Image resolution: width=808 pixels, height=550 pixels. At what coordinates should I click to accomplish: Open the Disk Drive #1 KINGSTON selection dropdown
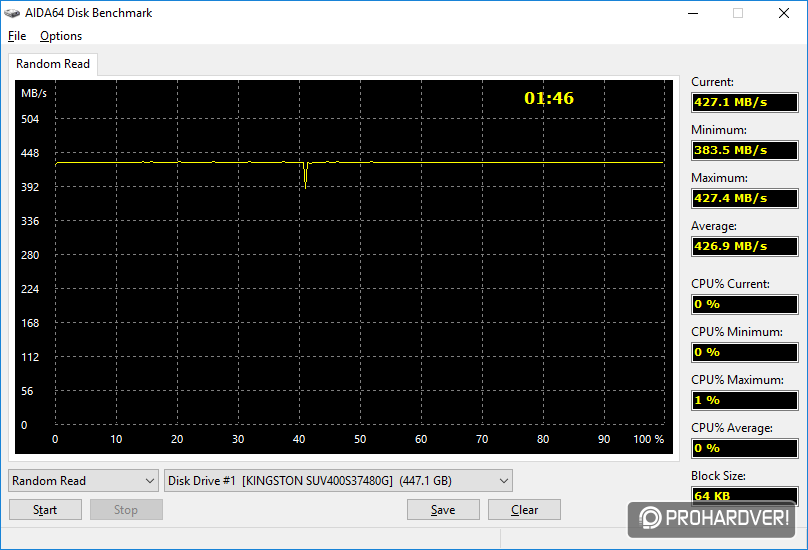(338, 481)
